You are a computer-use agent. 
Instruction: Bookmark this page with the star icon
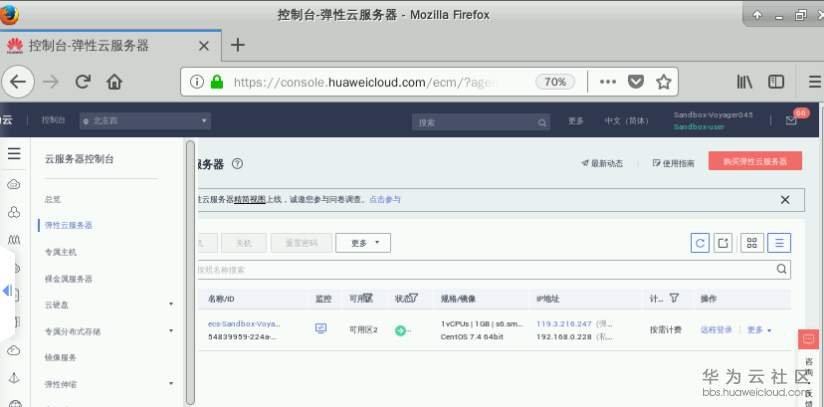pos(664,82)
